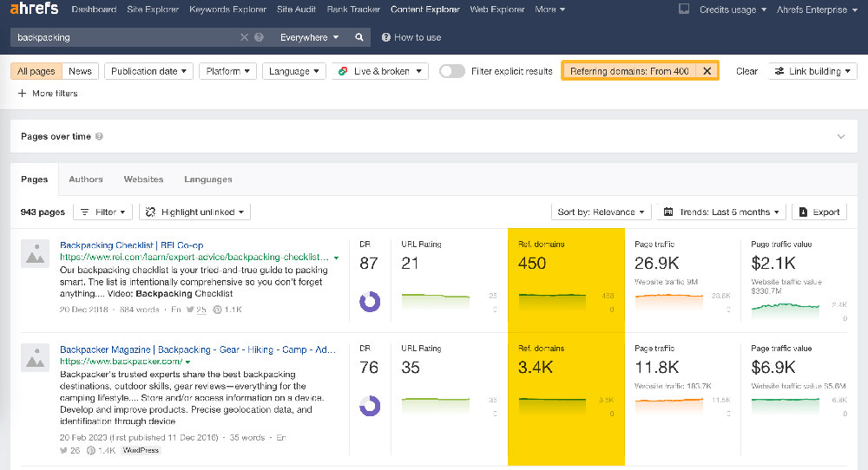The image size is (868, 470).
Task: Click the backpacking search input field
Action: [x=124, y=37]
